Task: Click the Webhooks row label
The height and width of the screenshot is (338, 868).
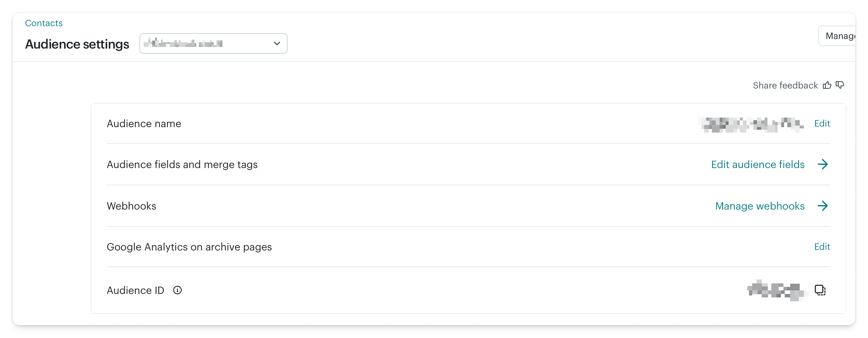Action: 131,206
